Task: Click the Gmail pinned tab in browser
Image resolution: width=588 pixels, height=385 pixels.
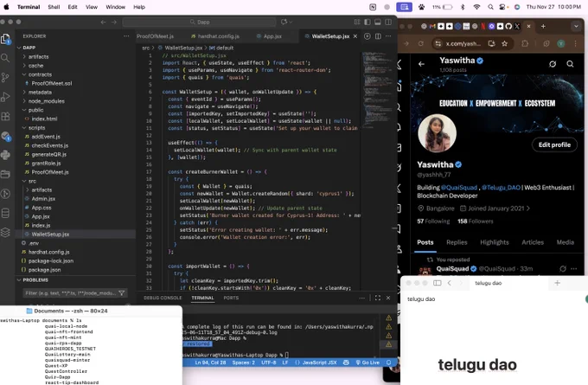Action: pos(432,26)
